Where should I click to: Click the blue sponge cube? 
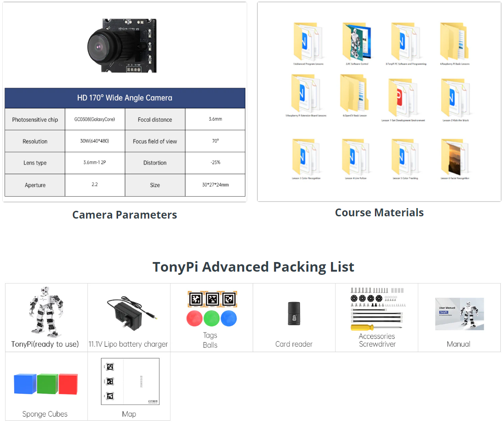25,384
